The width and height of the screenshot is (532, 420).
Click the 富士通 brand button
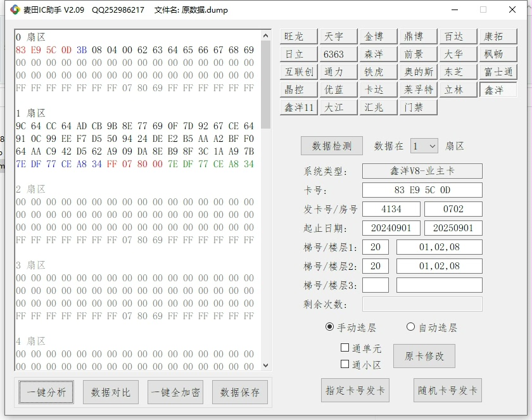pyautogui.click(x=498, y=72)
